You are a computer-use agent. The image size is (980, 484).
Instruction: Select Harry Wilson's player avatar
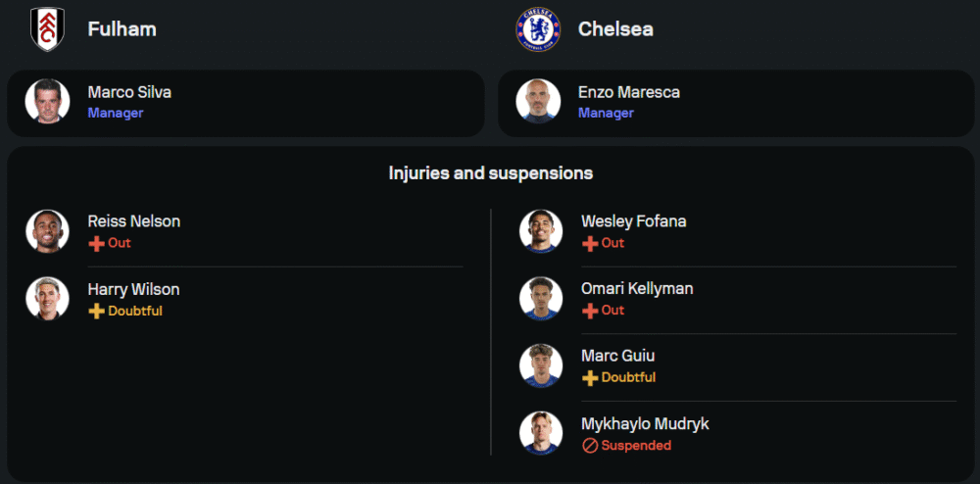pos(47,299)
